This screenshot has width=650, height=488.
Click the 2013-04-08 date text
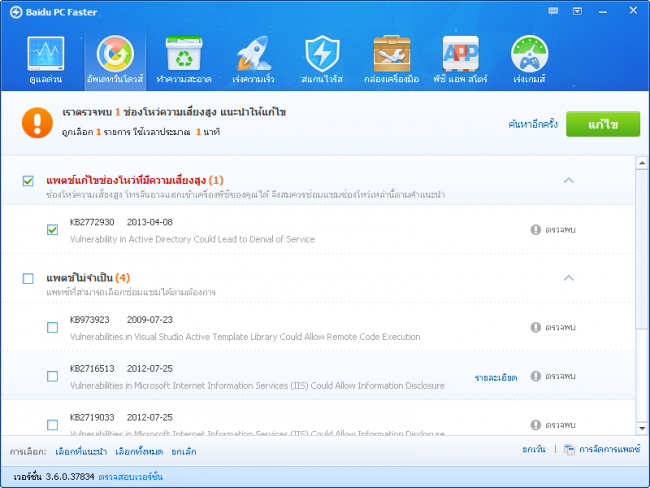coord(150,222)
